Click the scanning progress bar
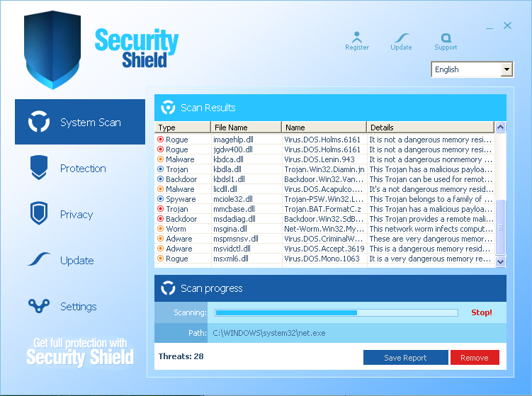This screenshot has width=532, height=396. [x=336, y=312]
